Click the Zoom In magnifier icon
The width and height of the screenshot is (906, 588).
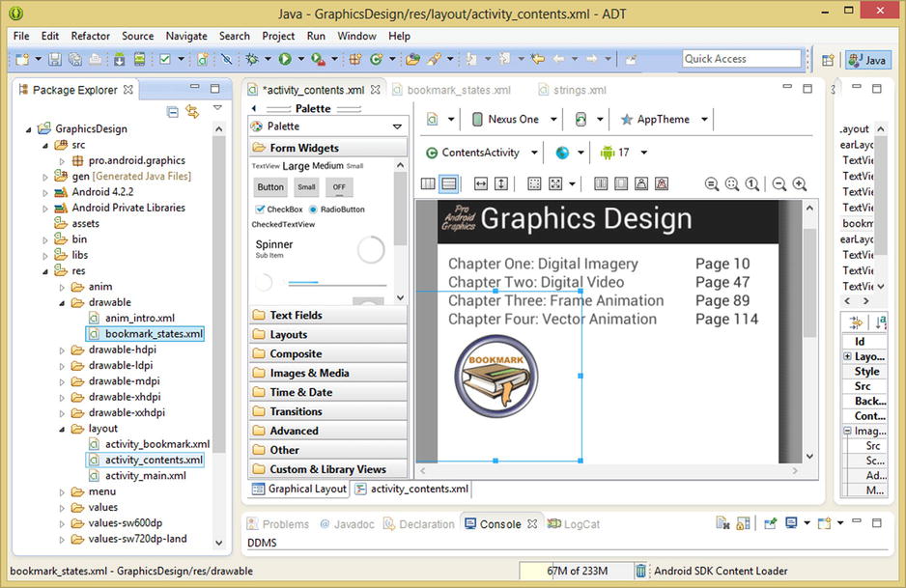pyautogui.click(x=800, y=184)
